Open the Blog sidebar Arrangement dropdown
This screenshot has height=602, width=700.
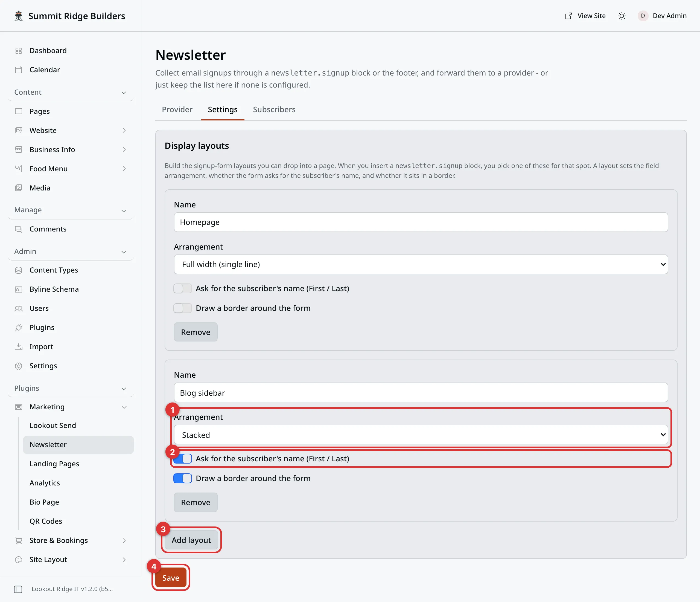pyautogui.click(x=421, y=435)
